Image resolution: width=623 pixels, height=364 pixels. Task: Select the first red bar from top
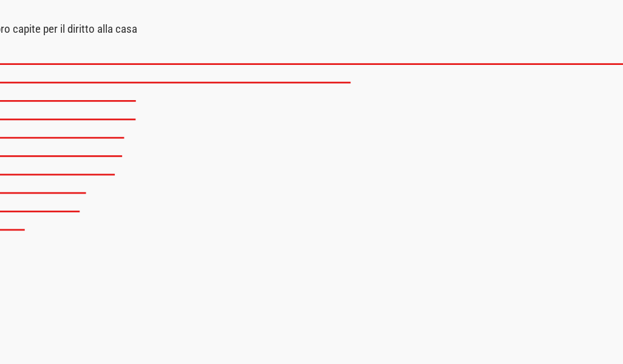pos(311,64)
